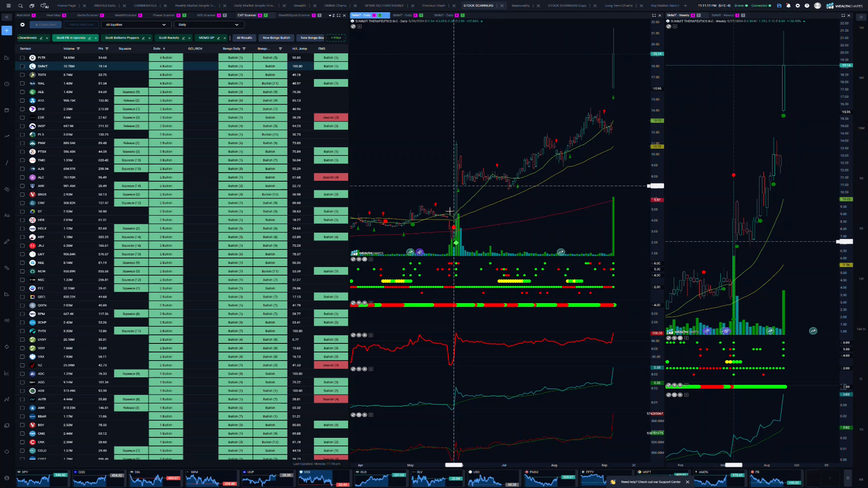Open the scanner panel count dropdown arrow
Screen dimensions: 868x488
tap(330, 15)
